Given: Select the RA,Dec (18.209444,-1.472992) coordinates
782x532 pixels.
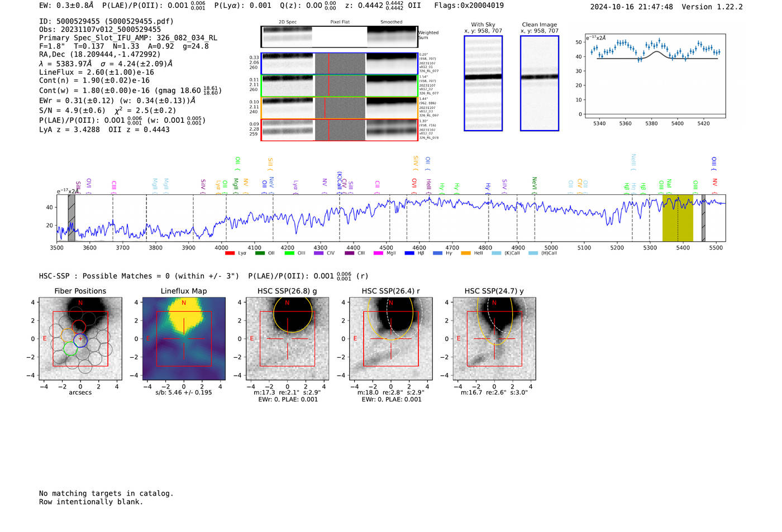Looking at the screenshot, I should (99, 54).
